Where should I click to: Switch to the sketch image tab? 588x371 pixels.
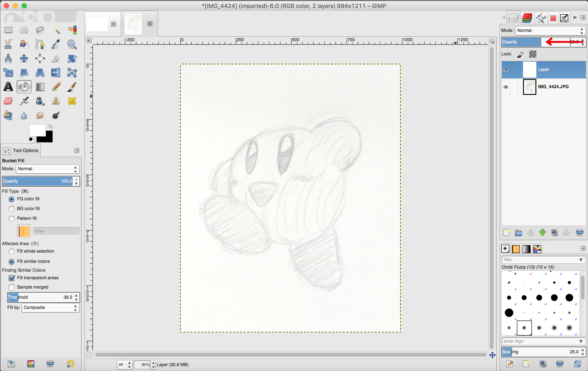133,24
